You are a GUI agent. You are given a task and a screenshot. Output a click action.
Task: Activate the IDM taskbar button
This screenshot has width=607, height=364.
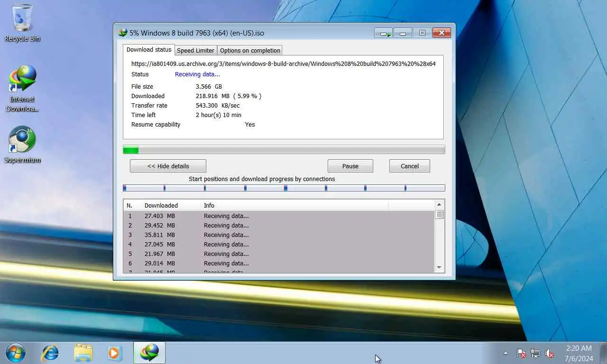[149, 353]
